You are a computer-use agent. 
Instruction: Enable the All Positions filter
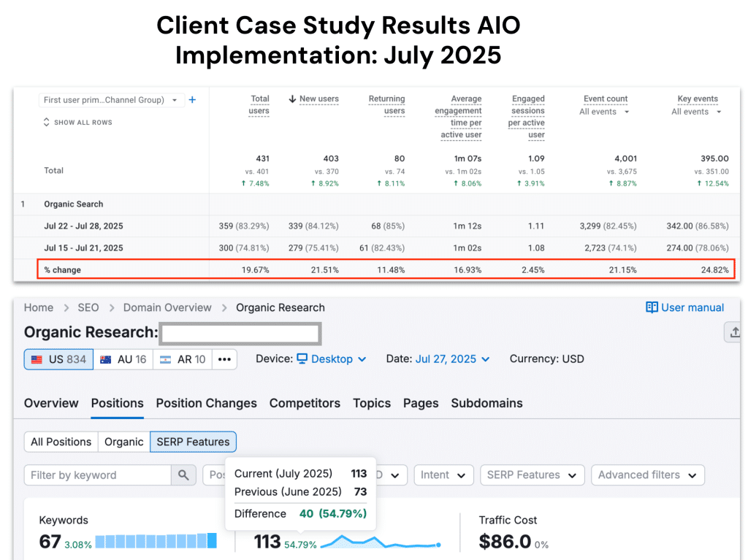click(61, 441)
